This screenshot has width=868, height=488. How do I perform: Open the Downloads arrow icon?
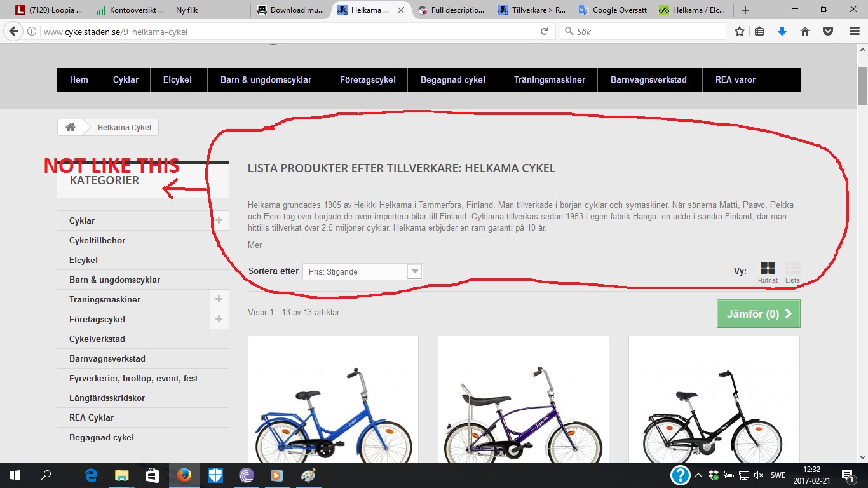pos(782,32)
